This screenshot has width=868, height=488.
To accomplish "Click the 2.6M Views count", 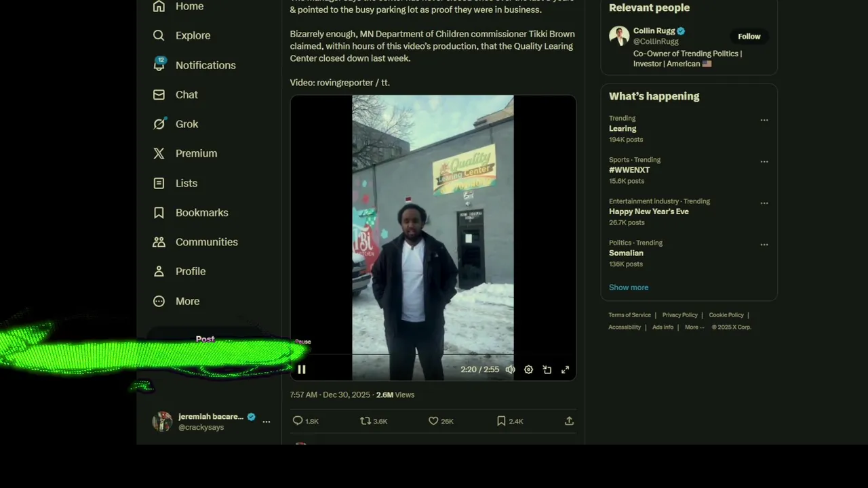I will point(395,395).
